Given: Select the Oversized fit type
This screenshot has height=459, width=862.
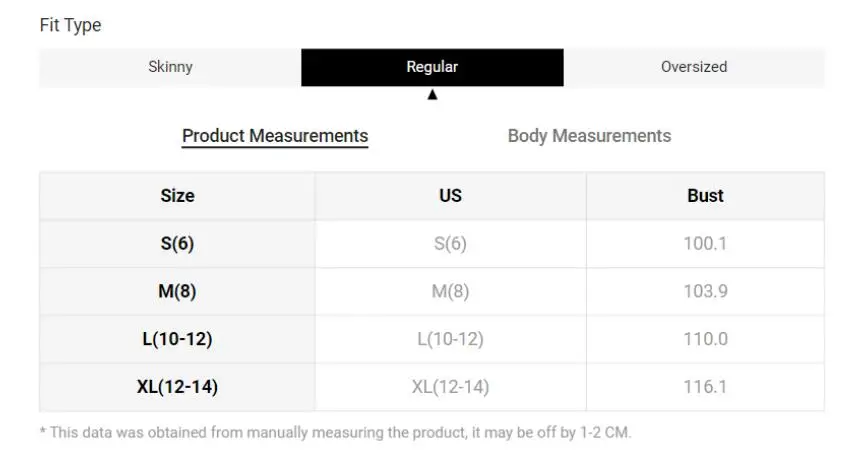Looking at the screenshot, I should pos(694,67).
